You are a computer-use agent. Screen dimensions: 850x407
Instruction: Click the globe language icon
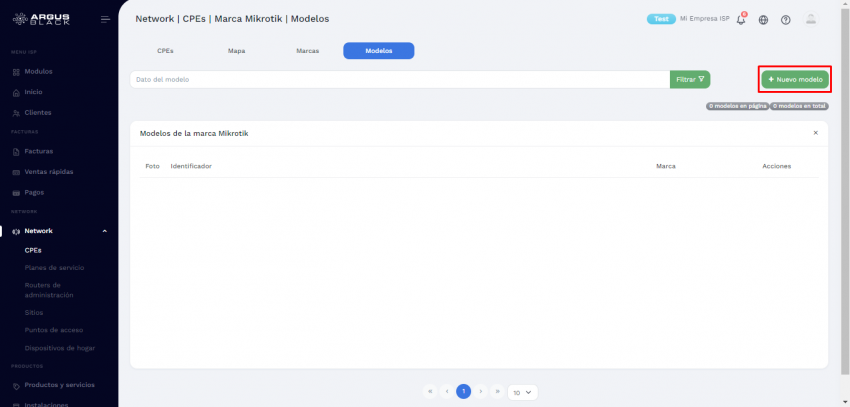[x=764, y=19]
